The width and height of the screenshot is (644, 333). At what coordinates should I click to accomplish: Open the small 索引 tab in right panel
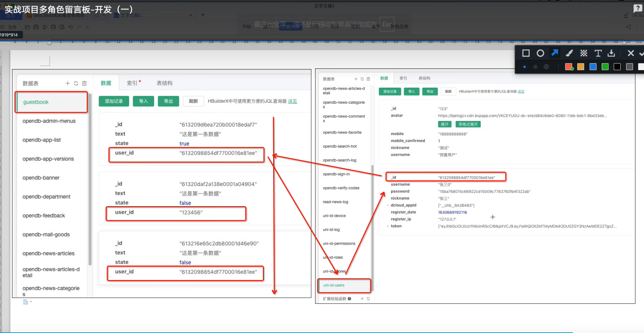403,78
